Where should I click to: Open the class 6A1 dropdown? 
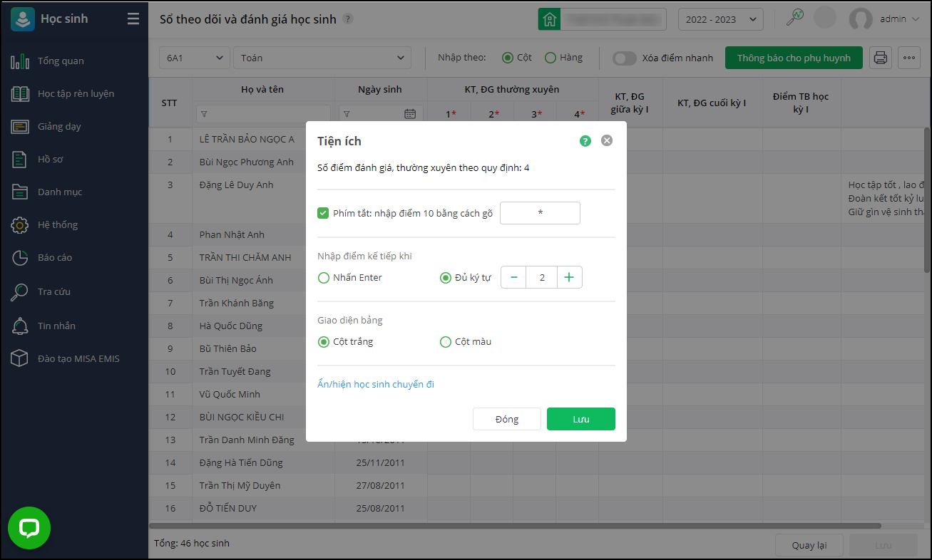195,58
